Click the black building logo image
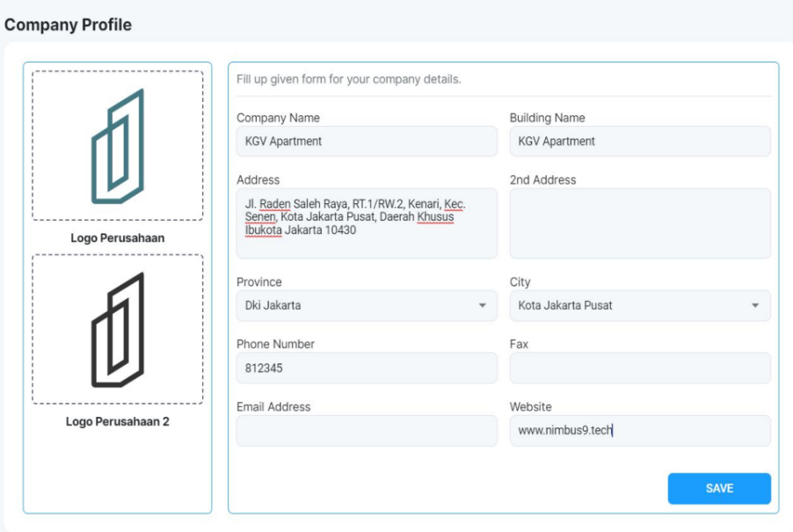Screen dimensions: 793x532 click(x=118, y=330)
